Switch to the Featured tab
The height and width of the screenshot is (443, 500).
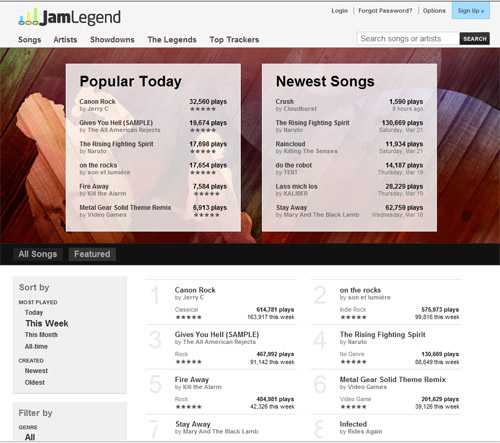tap(92, 254)
